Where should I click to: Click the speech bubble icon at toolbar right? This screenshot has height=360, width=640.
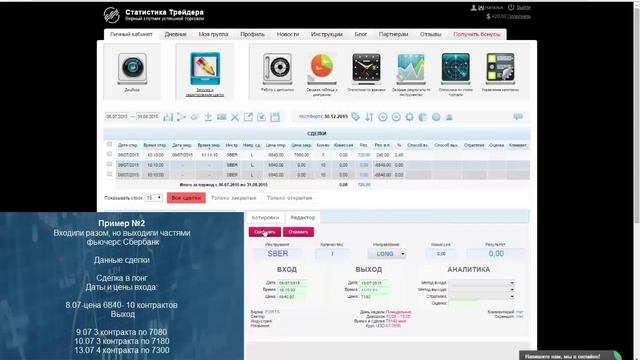tap(518, 117)
